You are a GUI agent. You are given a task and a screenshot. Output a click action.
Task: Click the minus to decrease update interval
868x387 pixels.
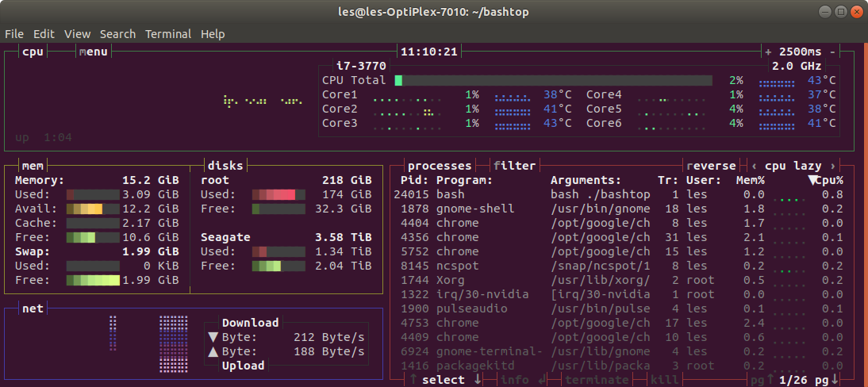(x=832, y=52)
